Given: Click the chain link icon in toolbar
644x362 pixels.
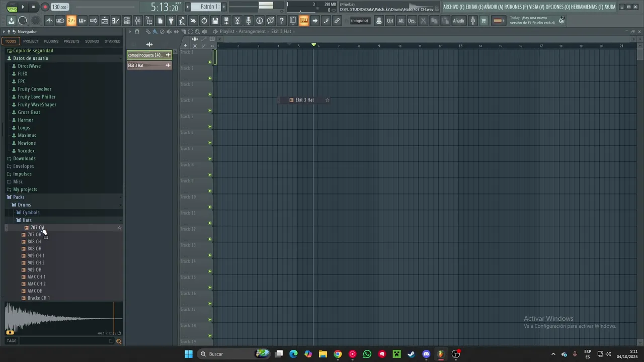Looking at the screenshot, I should pos(337,21).
